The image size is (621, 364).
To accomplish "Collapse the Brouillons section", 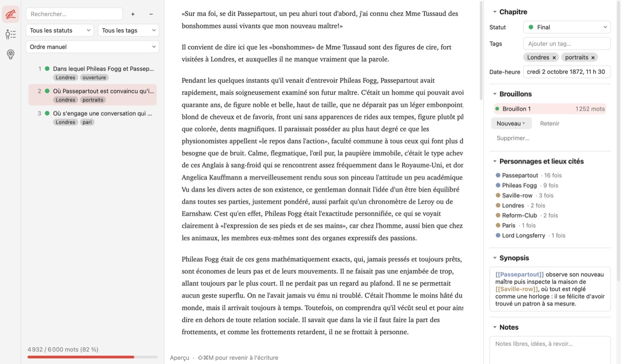I will (495, 94).
